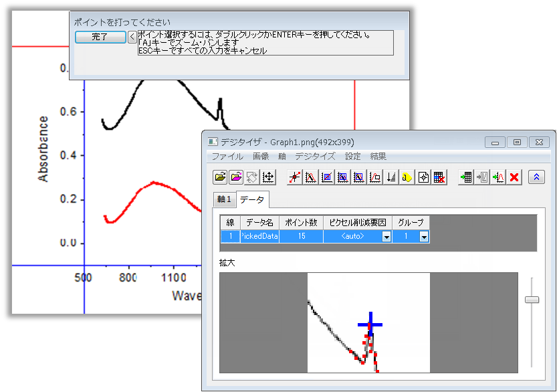Screen dimensions: 557x392
Task: Select the PickedData name cell
Action: [x=259, y=237]
